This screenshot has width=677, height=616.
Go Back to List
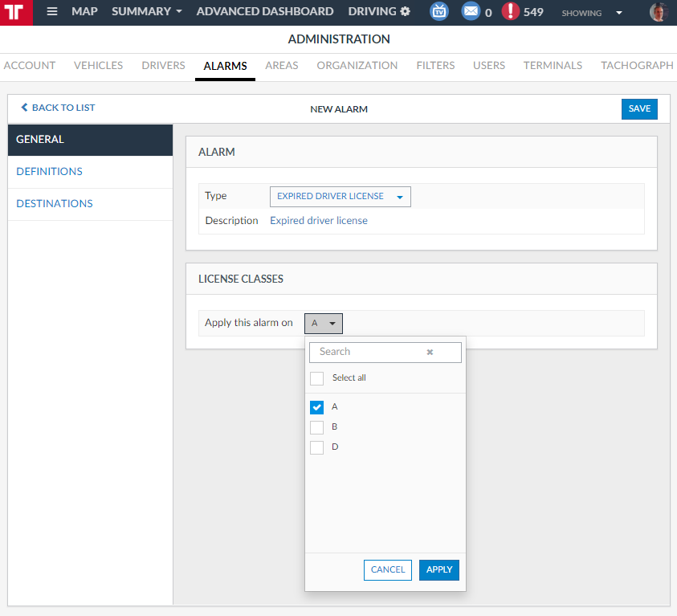tap(58, 108)
